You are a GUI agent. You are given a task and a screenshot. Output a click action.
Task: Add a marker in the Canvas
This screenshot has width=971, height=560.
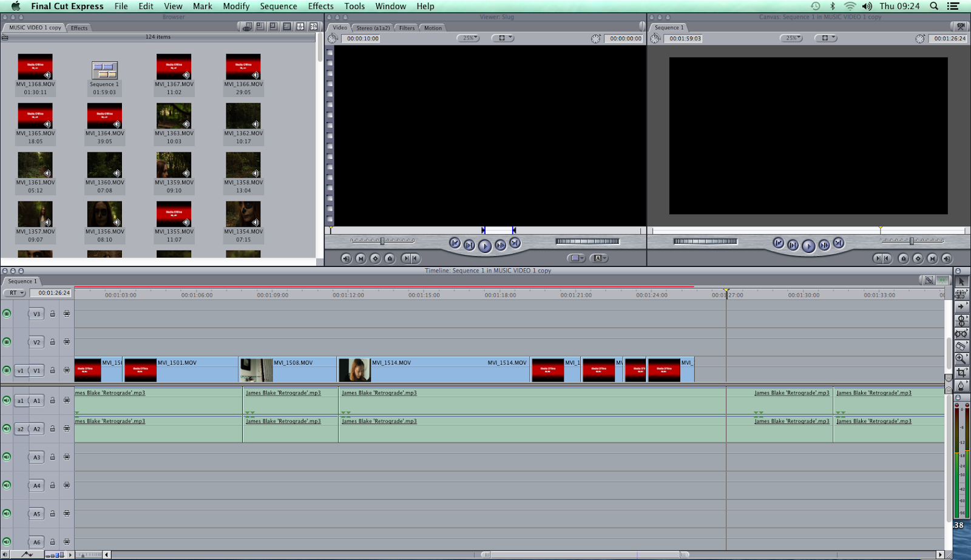point(903,258)
